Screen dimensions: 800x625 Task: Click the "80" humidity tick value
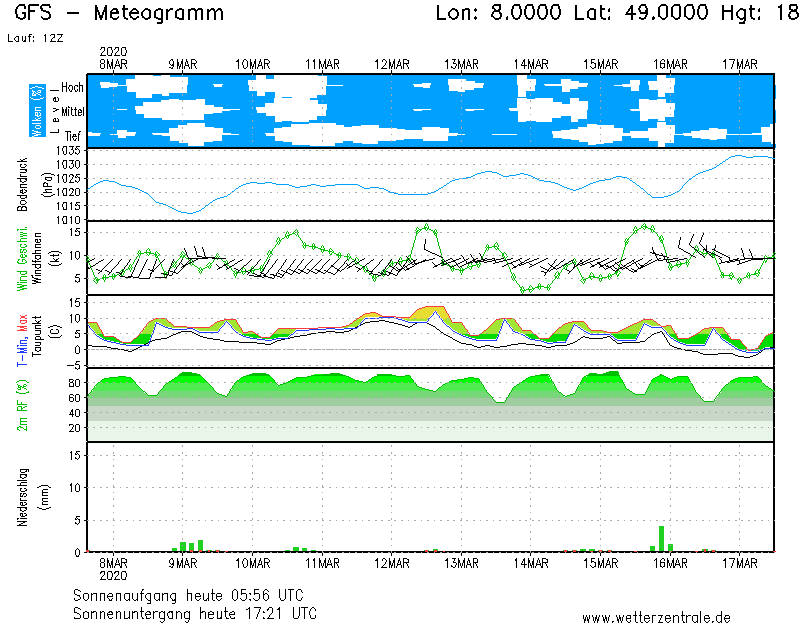(x=74, y=383)
